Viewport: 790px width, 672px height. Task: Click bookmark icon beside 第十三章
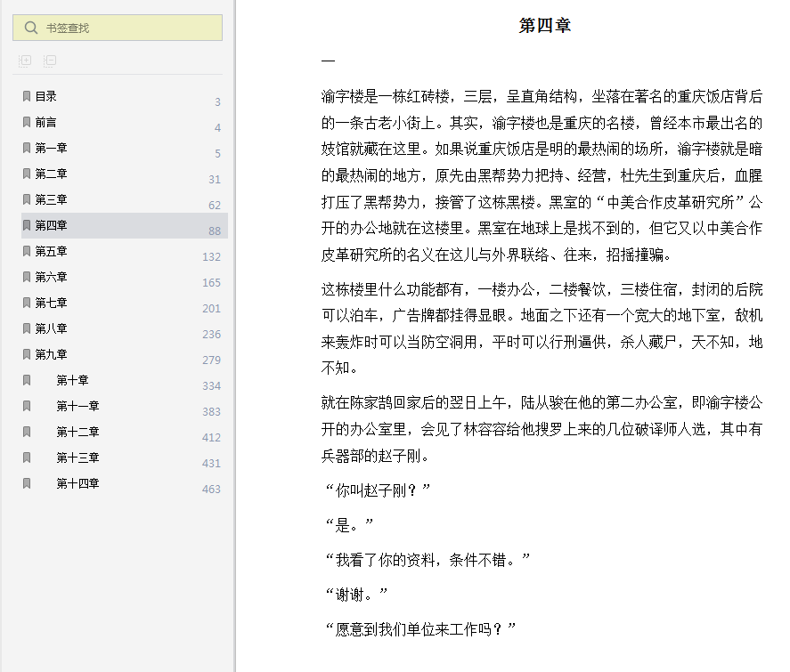(27, 458)
